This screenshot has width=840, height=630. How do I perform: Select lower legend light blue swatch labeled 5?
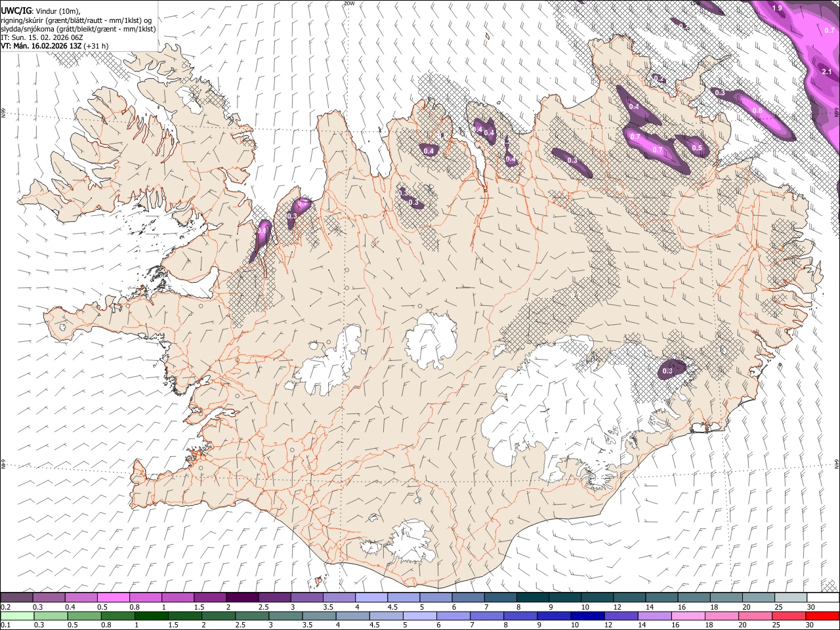point(421,616)
